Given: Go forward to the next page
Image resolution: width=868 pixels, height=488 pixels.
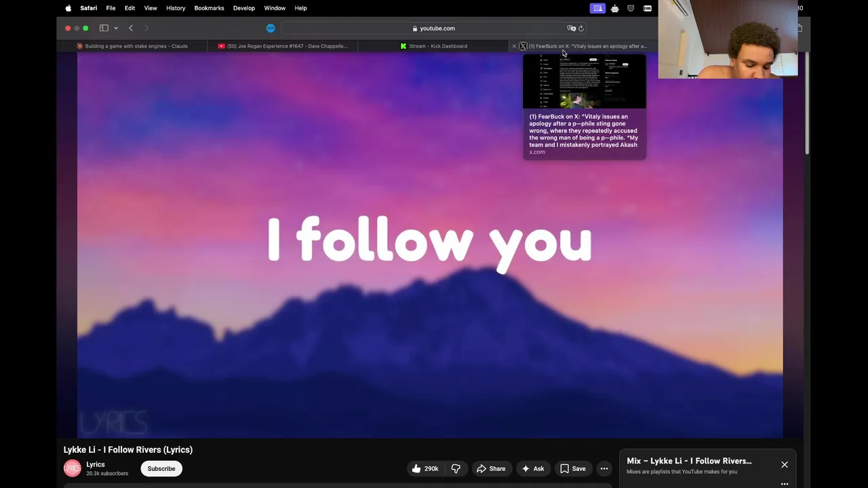Looking at the screenshot, I should tap(146, 28).
